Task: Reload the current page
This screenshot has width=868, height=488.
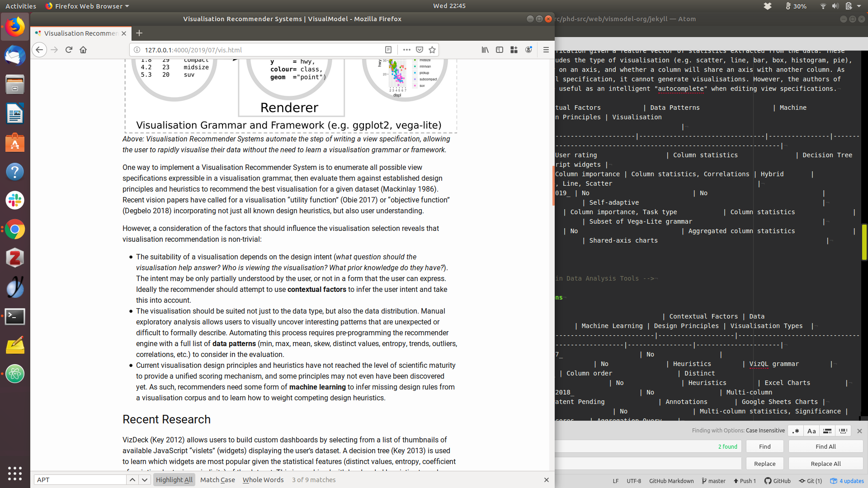Action: pos(69,50)
